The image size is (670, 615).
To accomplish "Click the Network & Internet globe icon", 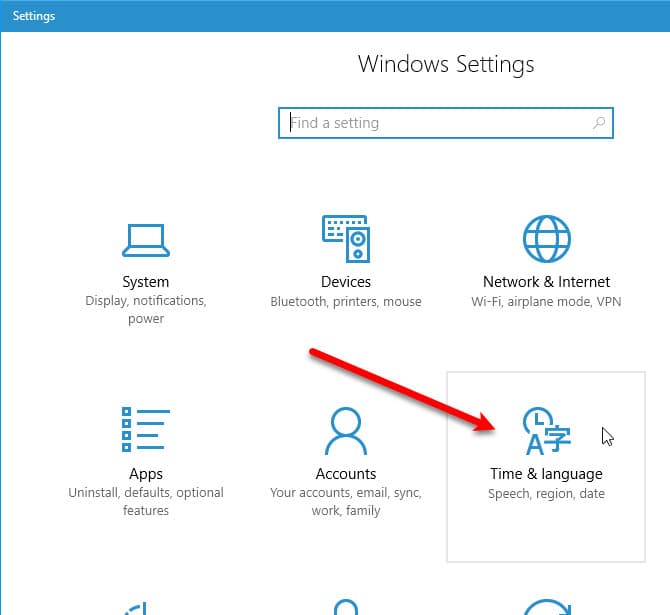I will pyautogui.click(x=546, y=239).
